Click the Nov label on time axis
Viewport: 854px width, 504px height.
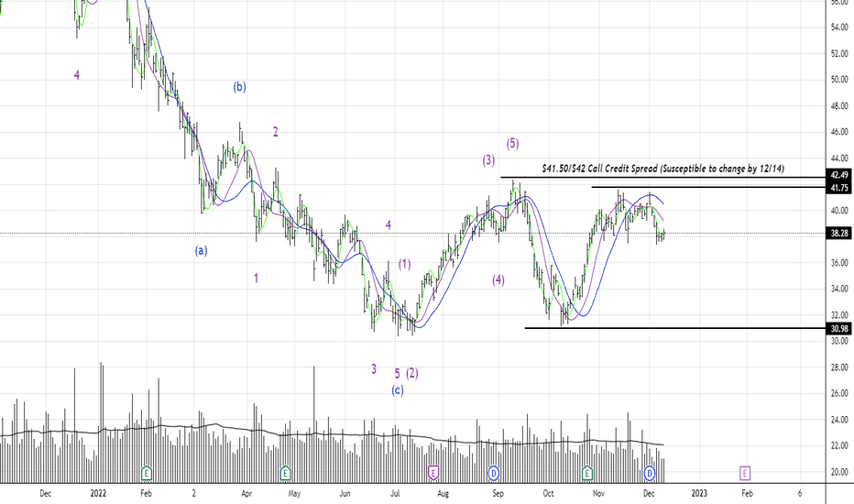pyautogui.click(x=598, y=494)
